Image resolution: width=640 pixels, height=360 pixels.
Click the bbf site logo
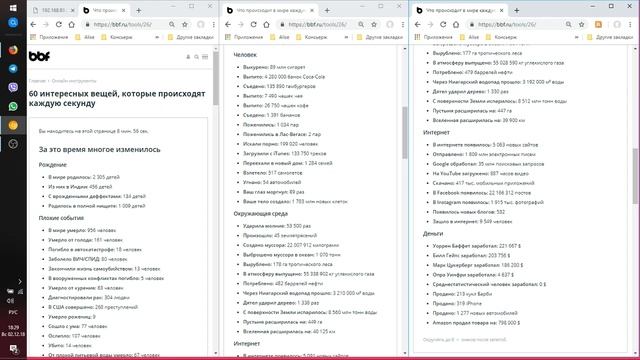pos(39,56)
